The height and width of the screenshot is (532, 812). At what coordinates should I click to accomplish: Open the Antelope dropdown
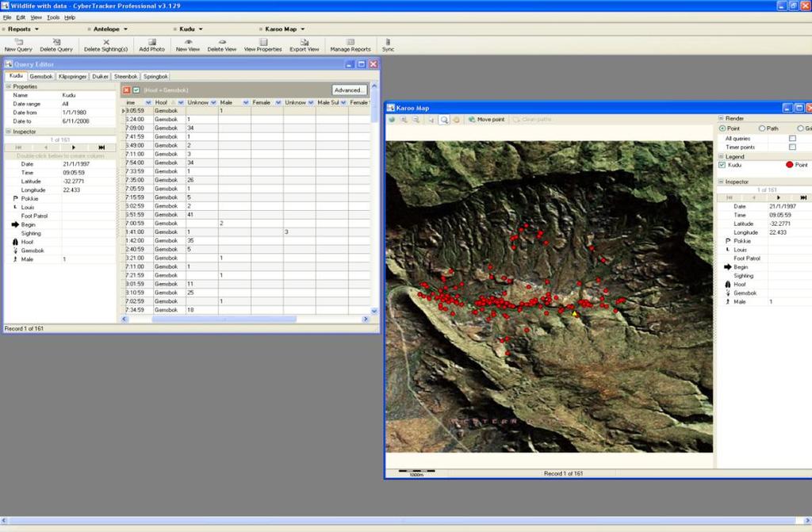(110, 29)
